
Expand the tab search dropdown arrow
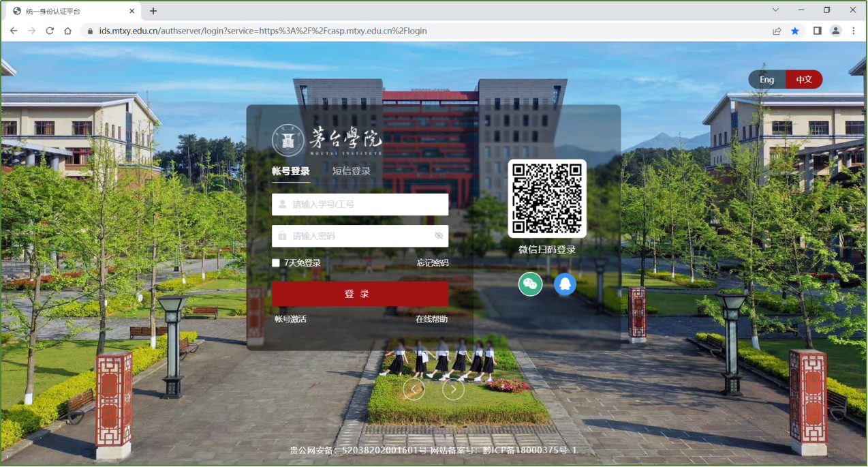(775, 10)
